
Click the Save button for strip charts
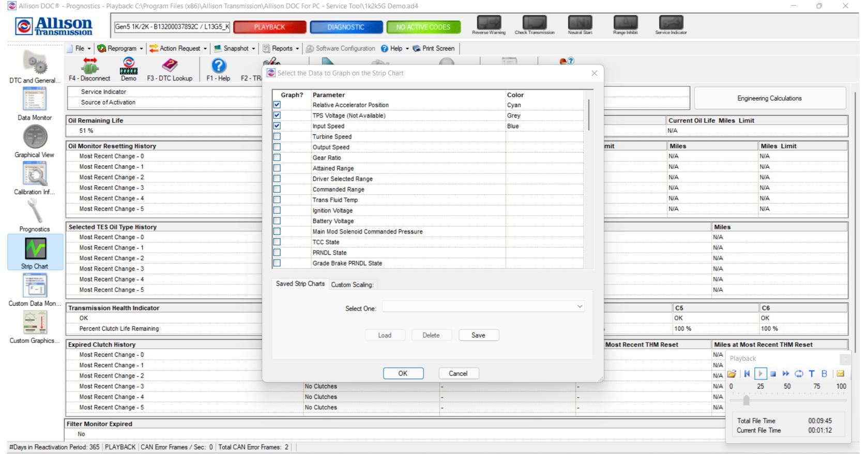pos(478,335)
